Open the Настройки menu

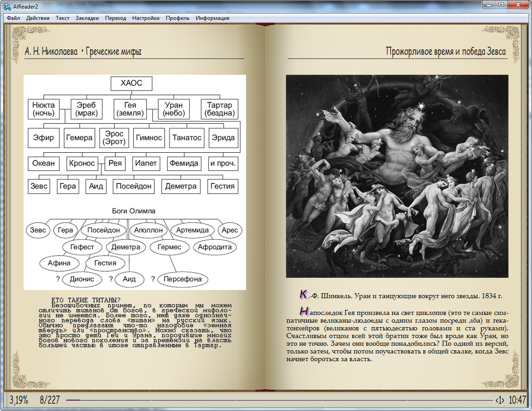[x=146, y=18]
